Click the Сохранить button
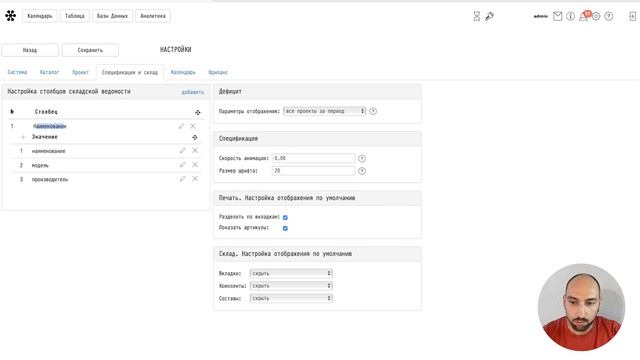Image resolution: width=640 pixels, height=360 pixels. (x=90, y=50)
